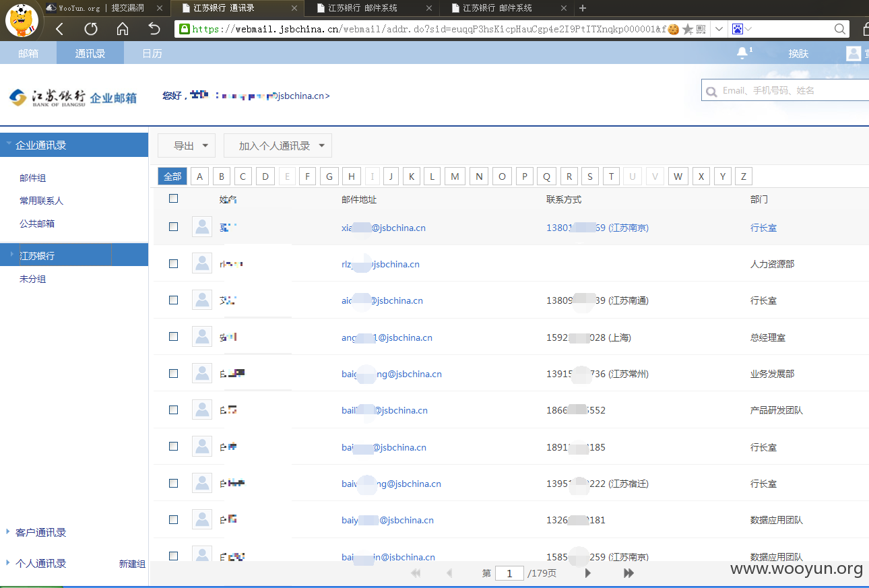Open 邮件组 in sidebar

[x=32, y=178]
